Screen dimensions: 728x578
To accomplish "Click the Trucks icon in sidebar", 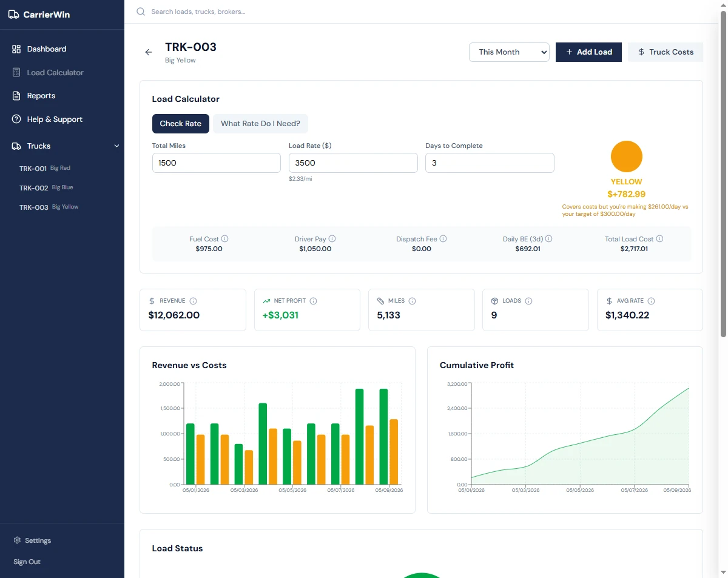I will 16,146.
